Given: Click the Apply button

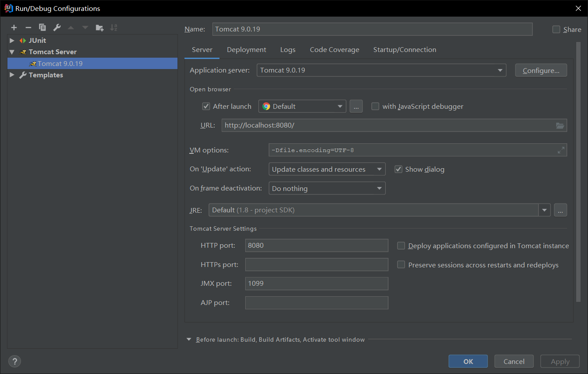Looking at the screenshot, I should (560, 361).
